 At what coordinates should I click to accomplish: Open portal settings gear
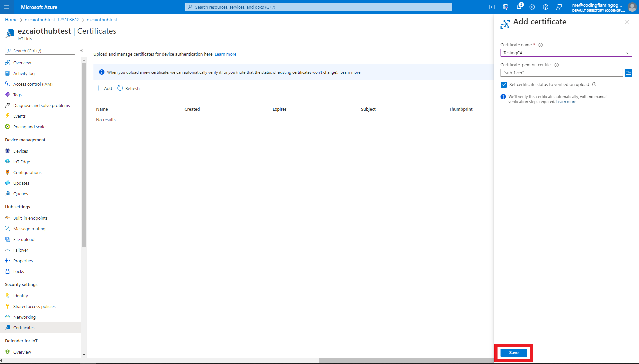pyautogui.click(x=532, y=7)
